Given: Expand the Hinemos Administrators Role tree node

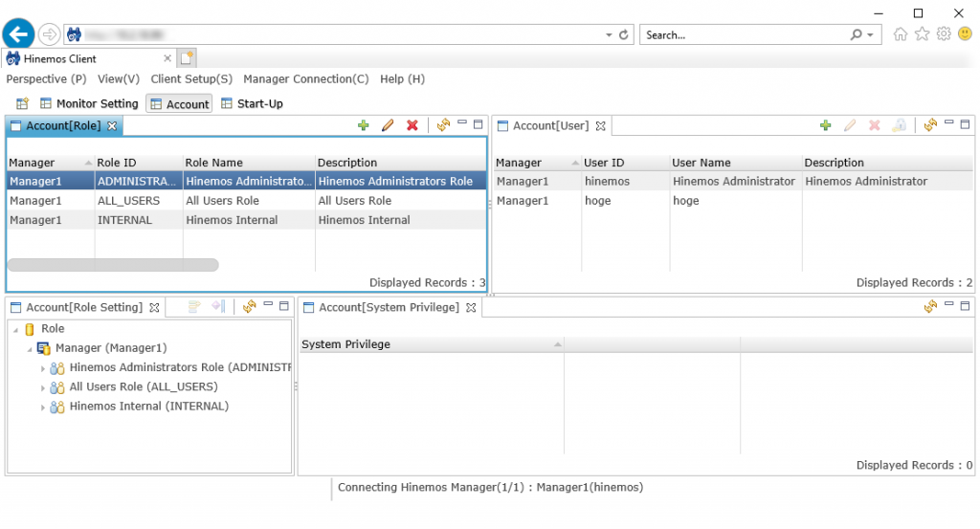Looking at the screenshot, I should [42, 368].
